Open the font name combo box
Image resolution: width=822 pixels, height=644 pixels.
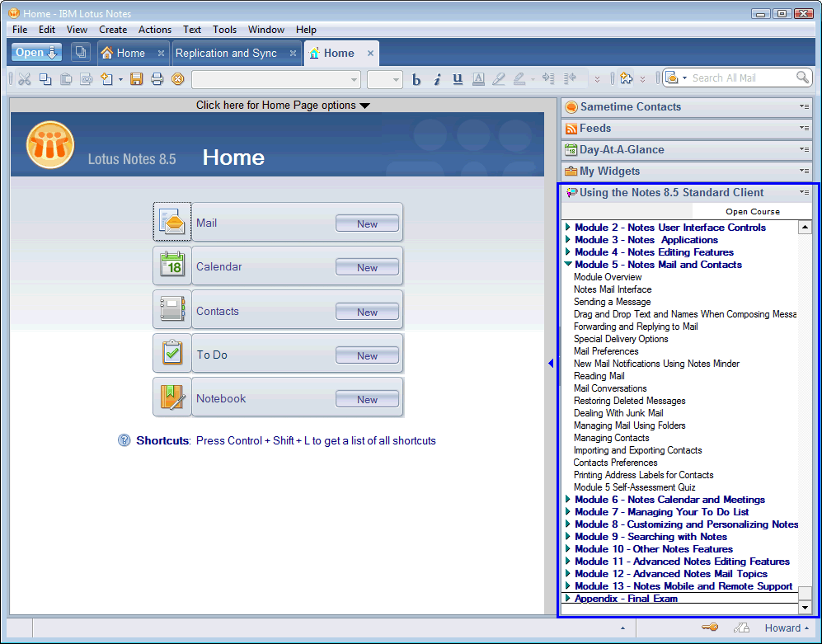pos(276,80)
